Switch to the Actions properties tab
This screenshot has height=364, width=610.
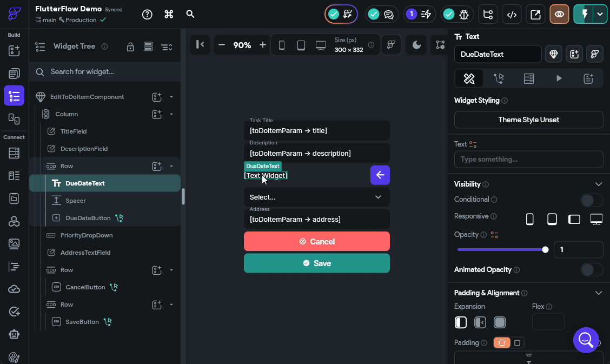pos(499,78)
